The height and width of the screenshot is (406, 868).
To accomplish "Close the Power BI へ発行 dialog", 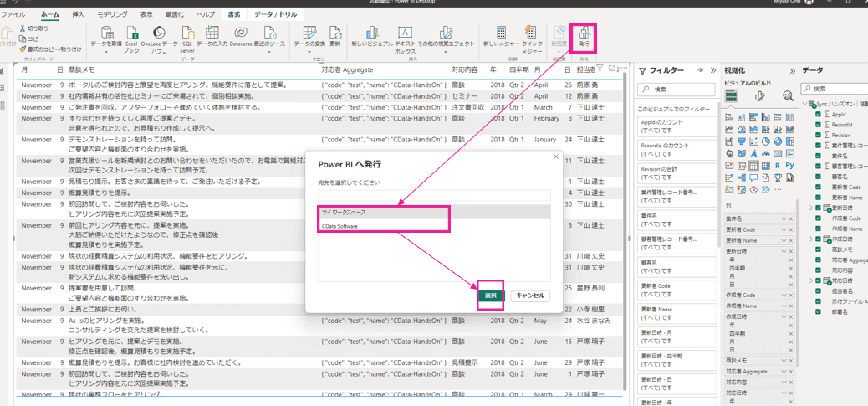I will coord(556,157).
